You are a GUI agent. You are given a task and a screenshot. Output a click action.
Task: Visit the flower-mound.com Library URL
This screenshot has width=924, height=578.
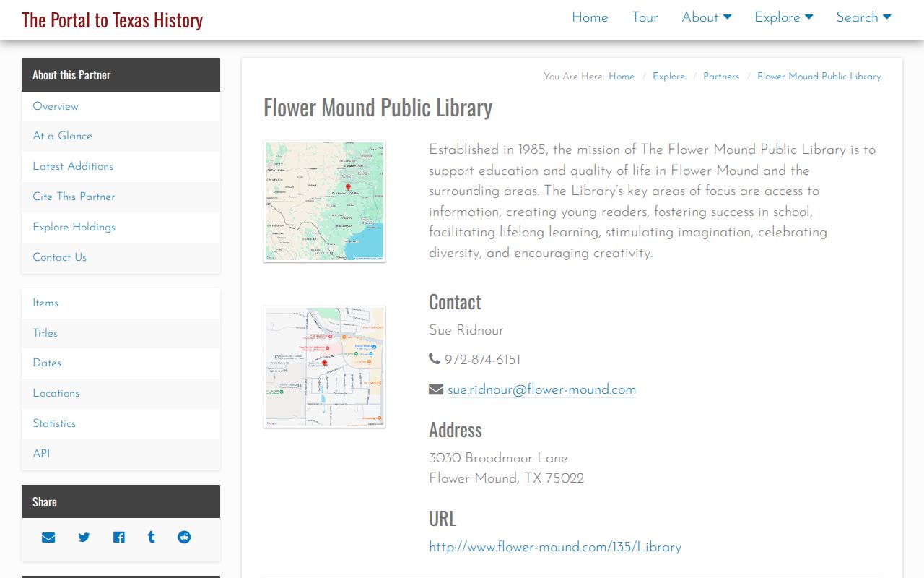click(555, 547)
